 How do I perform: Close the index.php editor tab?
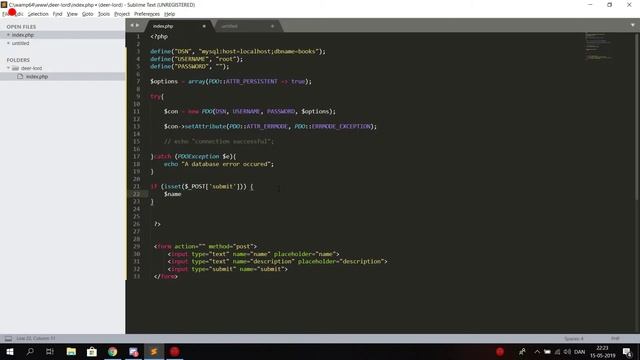pyautogui.click(x=204, y=26)
